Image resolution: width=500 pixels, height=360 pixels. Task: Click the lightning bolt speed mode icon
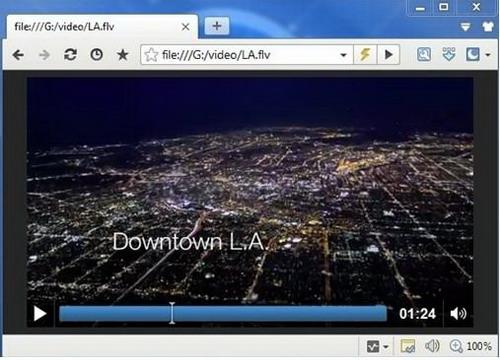point(365,54)
